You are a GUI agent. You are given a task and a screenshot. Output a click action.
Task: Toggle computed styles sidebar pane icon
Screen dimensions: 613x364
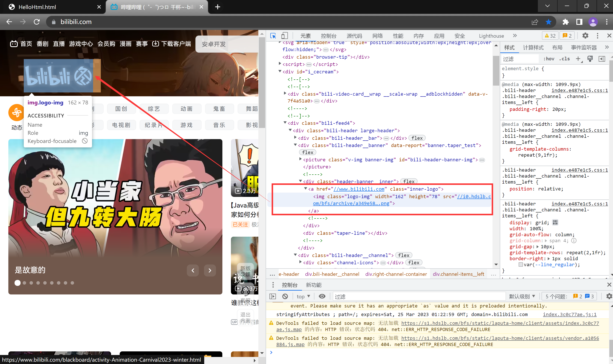point(602,59)
